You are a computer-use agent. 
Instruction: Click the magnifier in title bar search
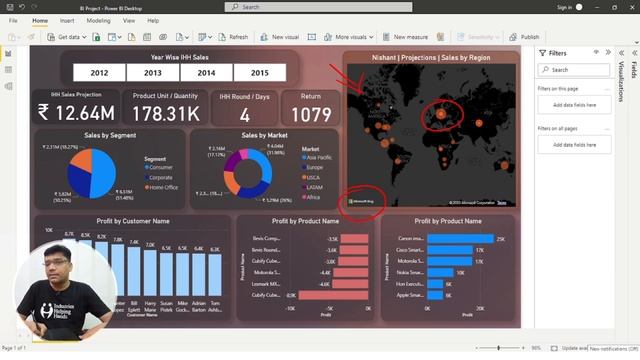(x=235, y=7)
